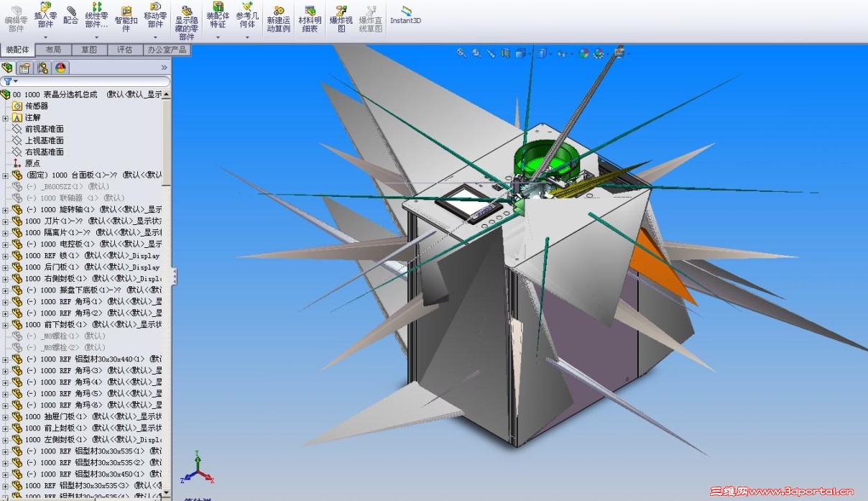Open dropdown arrow under 移动零部件
The image size is (868, 501).
155,37
